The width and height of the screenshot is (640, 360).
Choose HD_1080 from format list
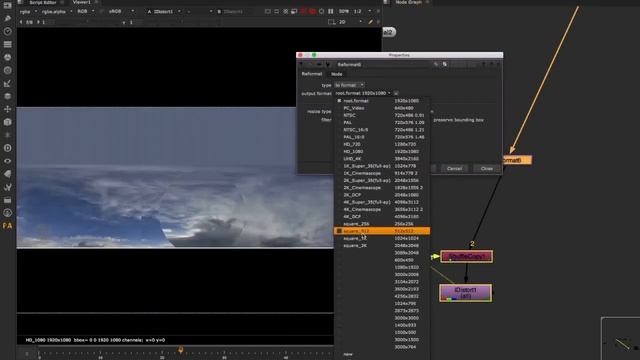pos(382,151)
